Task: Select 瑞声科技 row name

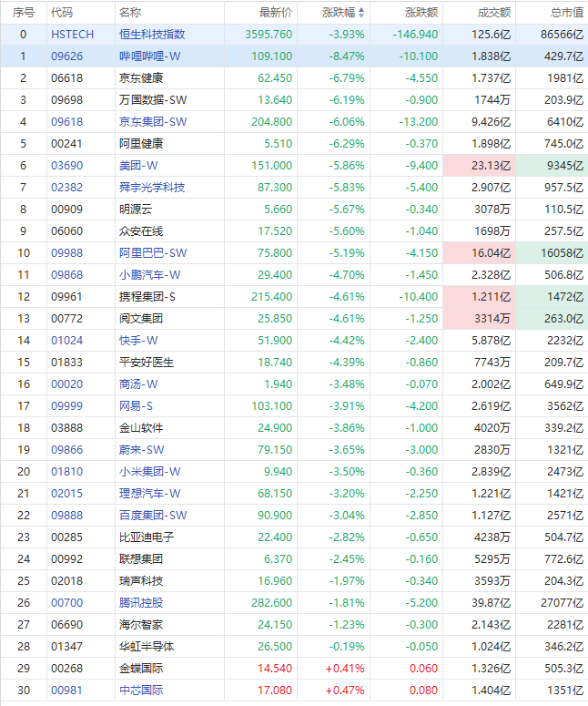Action: click(x=141, y=581)
